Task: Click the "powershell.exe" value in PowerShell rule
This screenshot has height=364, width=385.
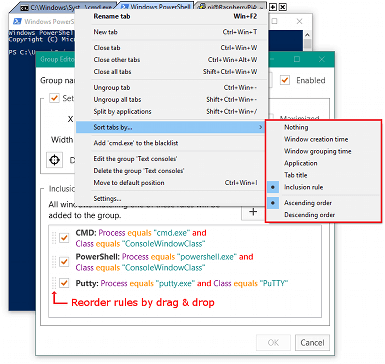Action: point(207,257)
